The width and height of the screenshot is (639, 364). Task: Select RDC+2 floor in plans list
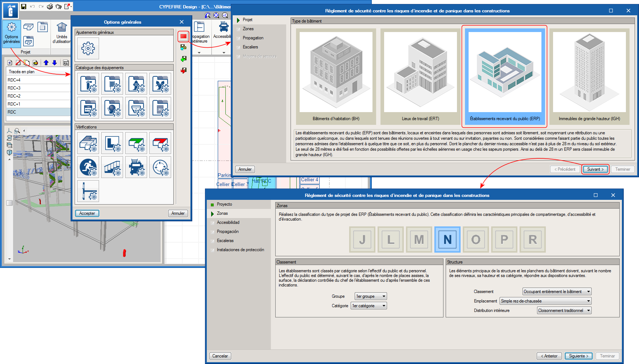pos(38,96)
